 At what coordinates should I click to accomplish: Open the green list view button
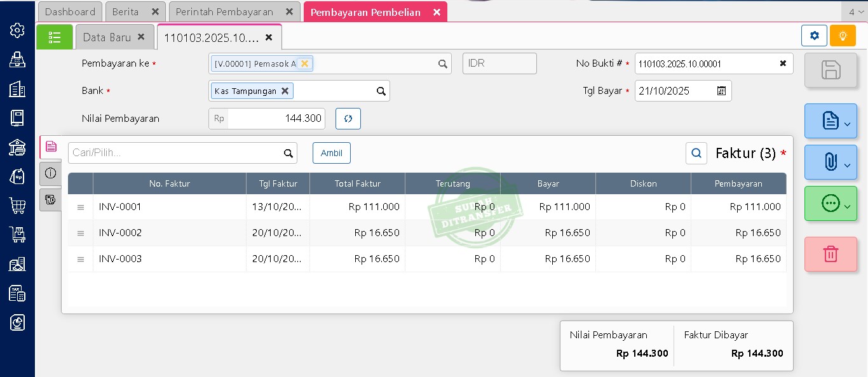[55, 37]
